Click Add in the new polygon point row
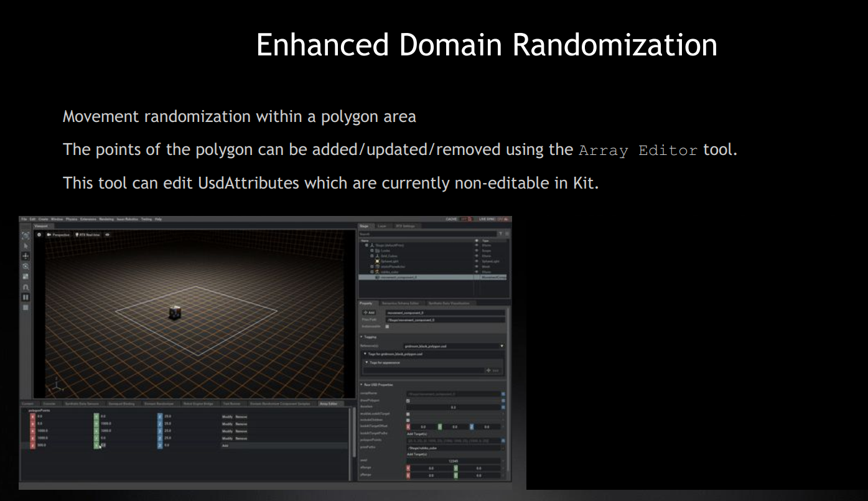Screen dimensions: 868x501 coord(225,446)
